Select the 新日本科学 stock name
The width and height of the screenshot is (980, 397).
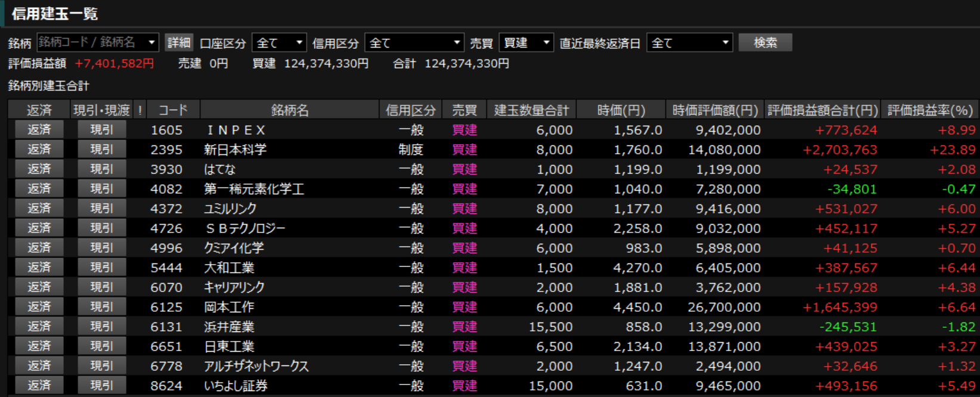235,150
